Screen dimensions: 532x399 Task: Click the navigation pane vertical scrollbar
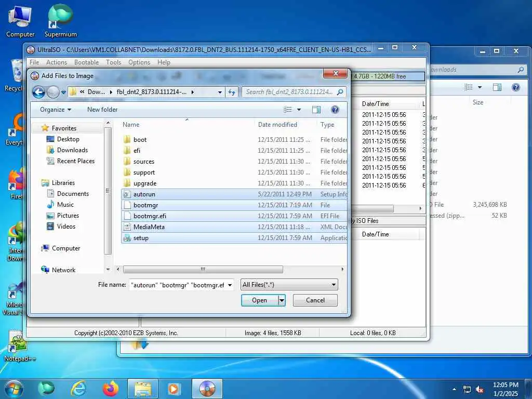108,191
